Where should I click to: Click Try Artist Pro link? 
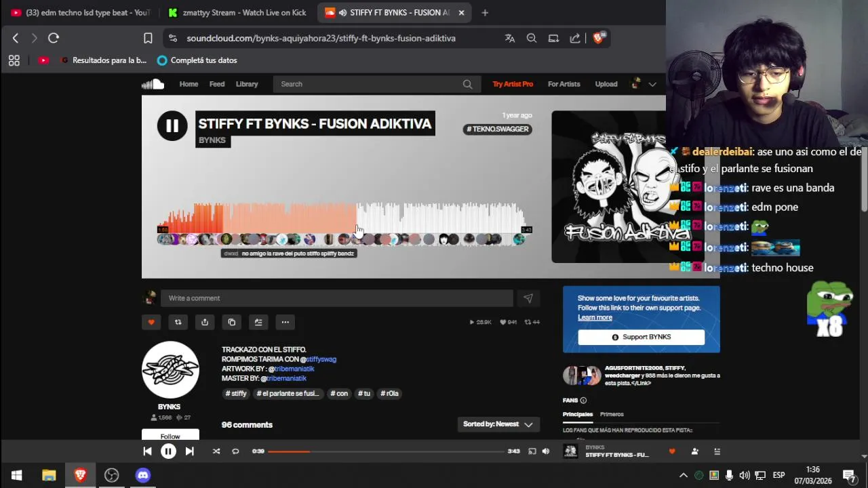click(513, 84)
